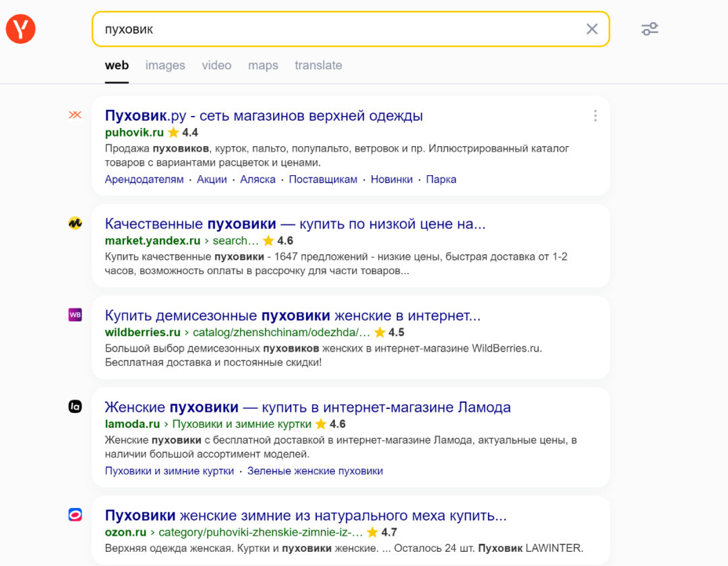Switch to the images tab
Image resolution: width=728 pixels, height=566 pixels.
[x=165, y=65]
